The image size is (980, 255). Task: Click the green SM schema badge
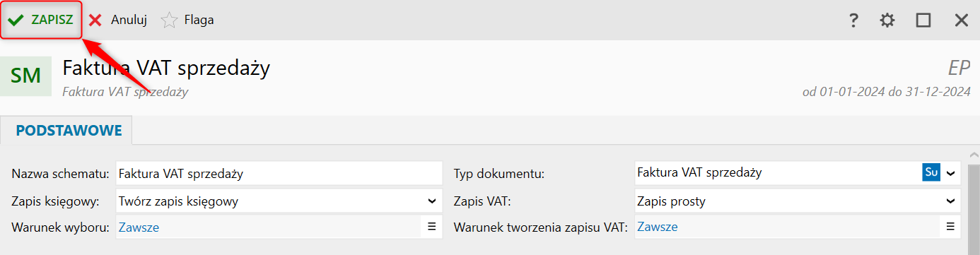pos(26,76)
